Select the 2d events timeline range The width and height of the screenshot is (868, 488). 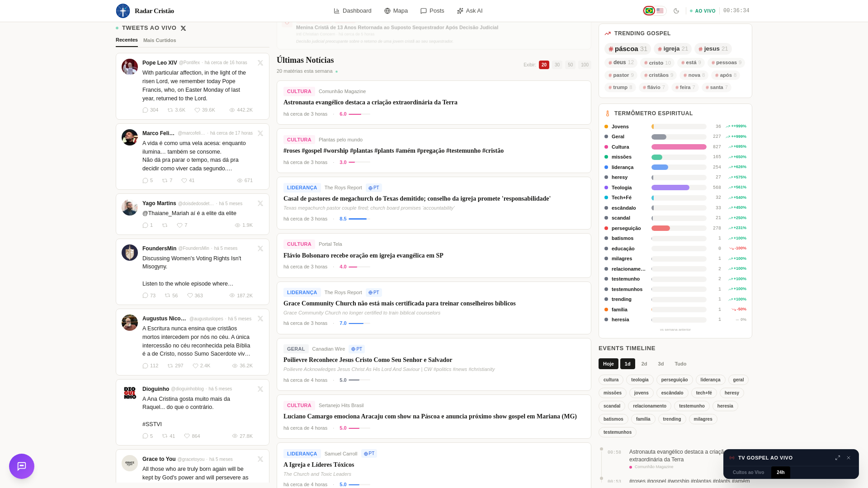(x=644, y=364)
